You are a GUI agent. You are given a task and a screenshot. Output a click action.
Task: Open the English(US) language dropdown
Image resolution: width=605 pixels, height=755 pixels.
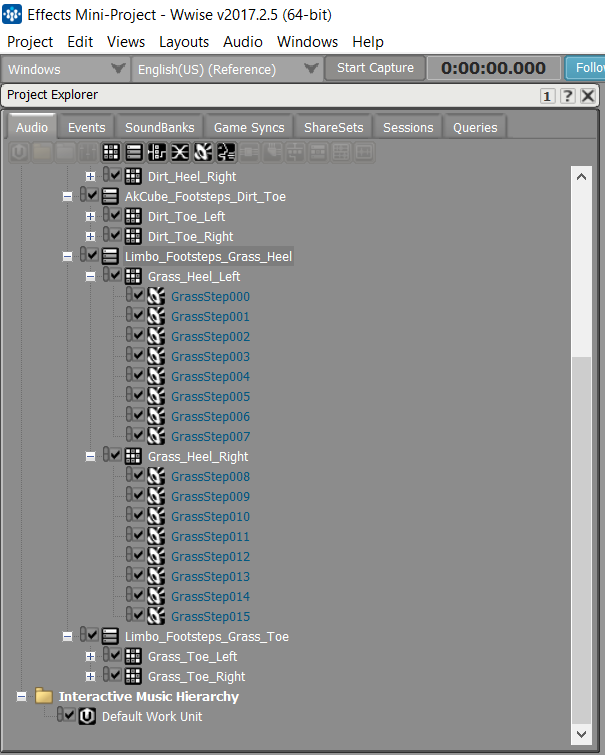pyautogui.click(x=227, y=69)
